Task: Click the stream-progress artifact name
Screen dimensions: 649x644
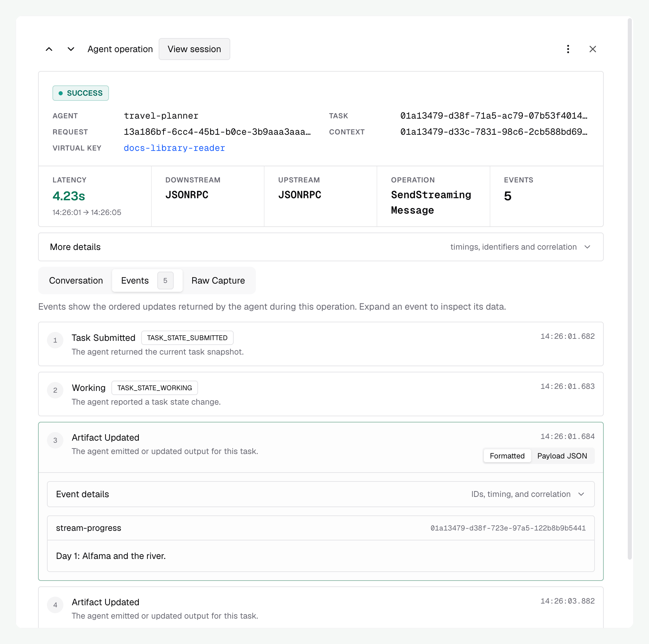Action: (x=88, y=528)
